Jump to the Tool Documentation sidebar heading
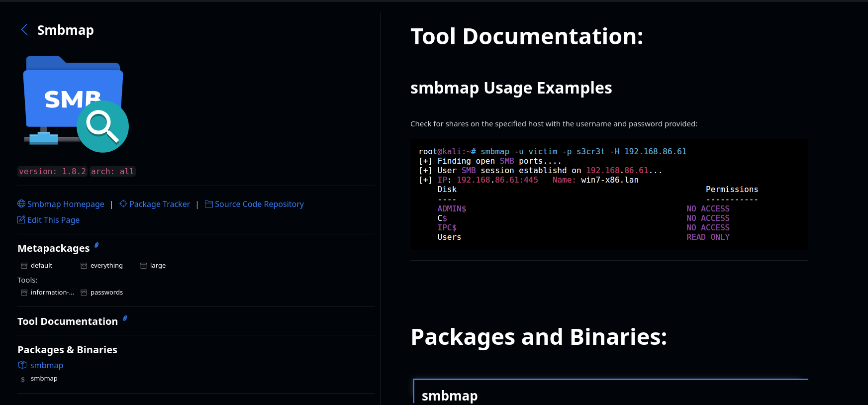The image size is (868, 405). pyautogui.click(x=68, y=321)
